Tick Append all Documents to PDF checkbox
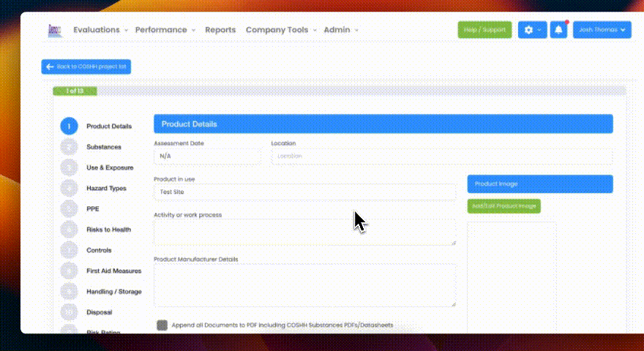 [162, 325]
